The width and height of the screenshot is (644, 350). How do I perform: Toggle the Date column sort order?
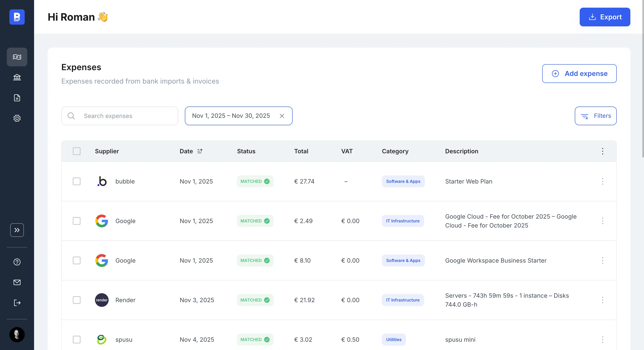coord(200,151)
